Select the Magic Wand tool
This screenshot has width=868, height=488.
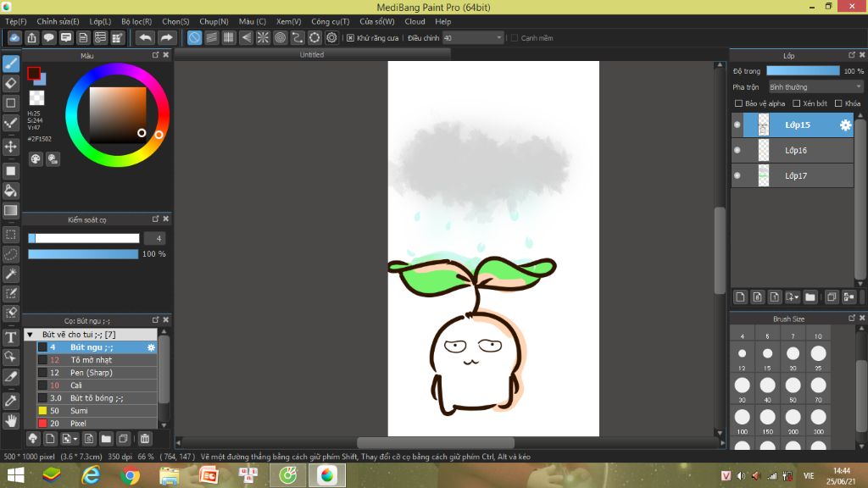pos(10,274)
